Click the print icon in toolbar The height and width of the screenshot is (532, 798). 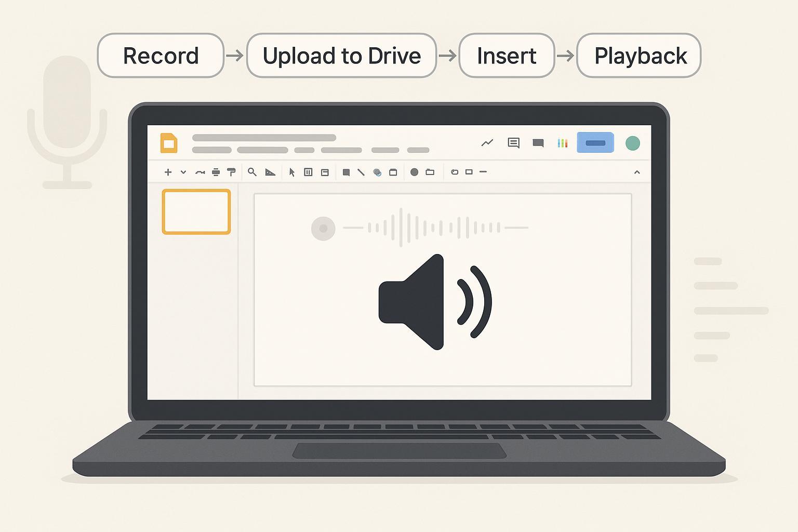pos(216,172)
